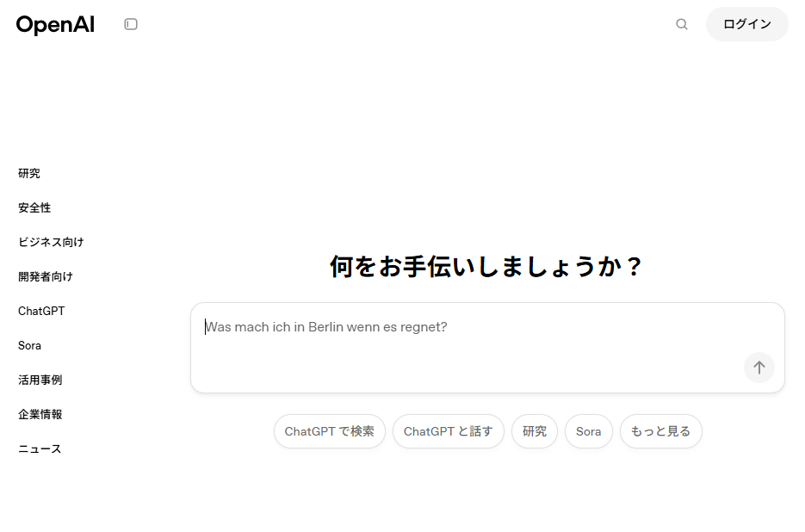The image size is (805, 532).
Task: Expand 開発者向け sidebar section
Action: tap(46, 276)
